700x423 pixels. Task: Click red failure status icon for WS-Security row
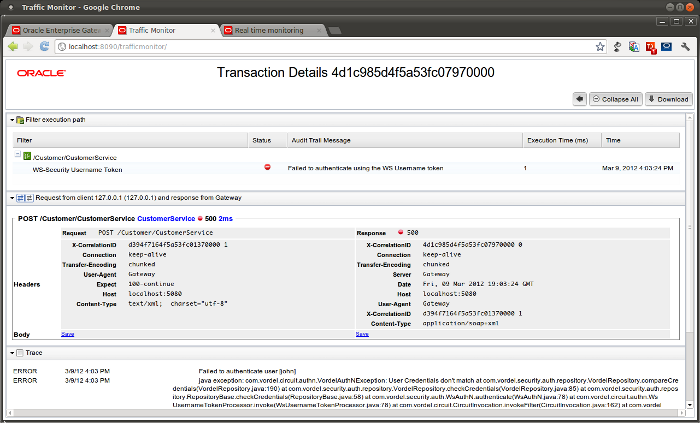point(267,167)
